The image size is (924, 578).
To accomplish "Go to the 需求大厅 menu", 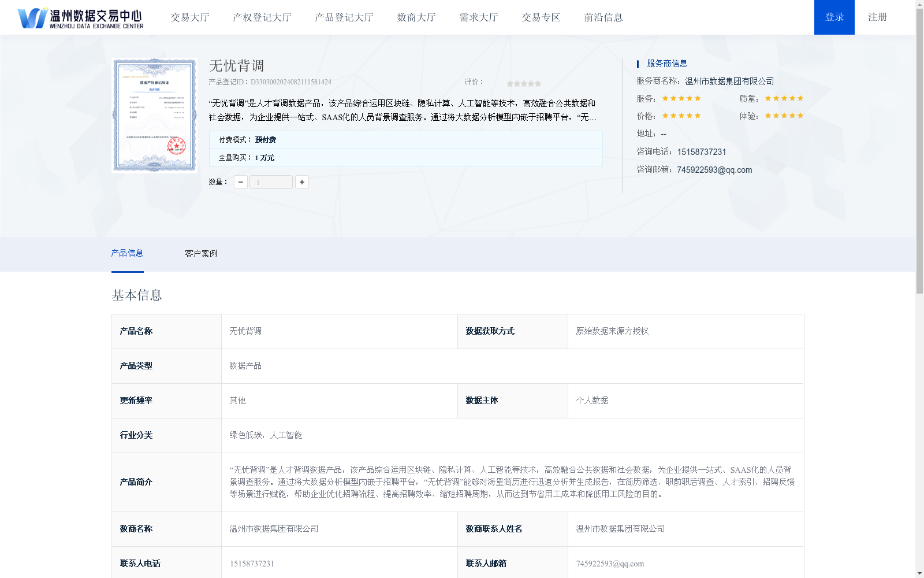I will coord(479,17).
